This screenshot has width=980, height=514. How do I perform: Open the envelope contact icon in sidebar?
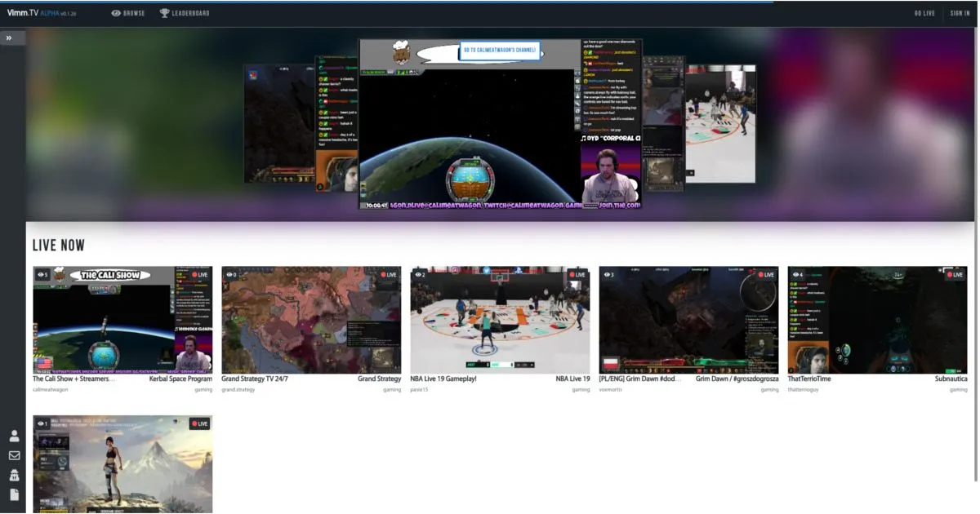click(14, 456)
